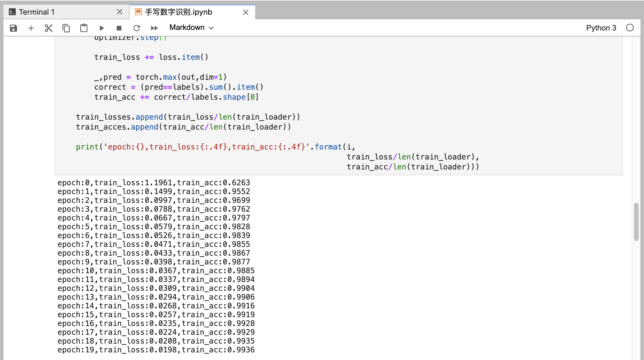Click the epoch:19 output line
The width and height of the screenshot is (644, 360).
156,350
